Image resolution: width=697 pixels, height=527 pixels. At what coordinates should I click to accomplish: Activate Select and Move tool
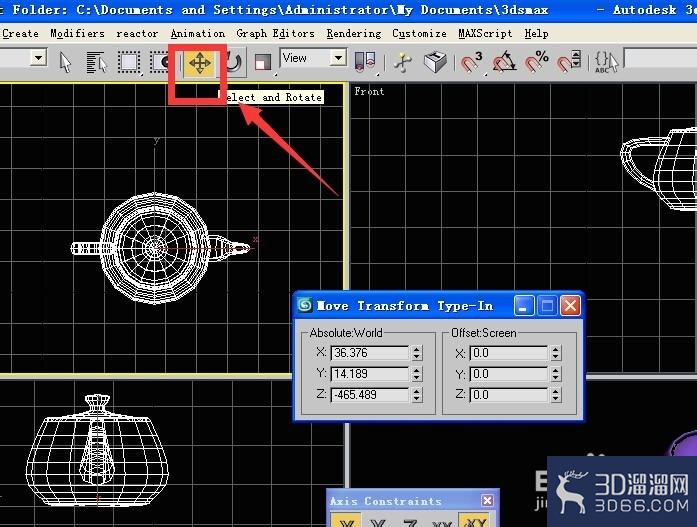(x=200, y=62)
